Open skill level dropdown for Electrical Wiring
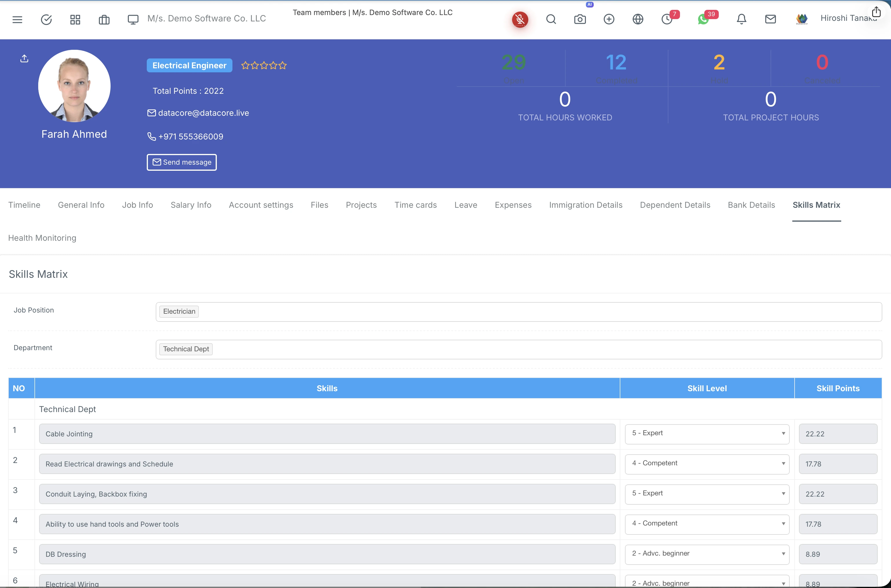Screen dimensions: 891x588 (x=707, y=582)
